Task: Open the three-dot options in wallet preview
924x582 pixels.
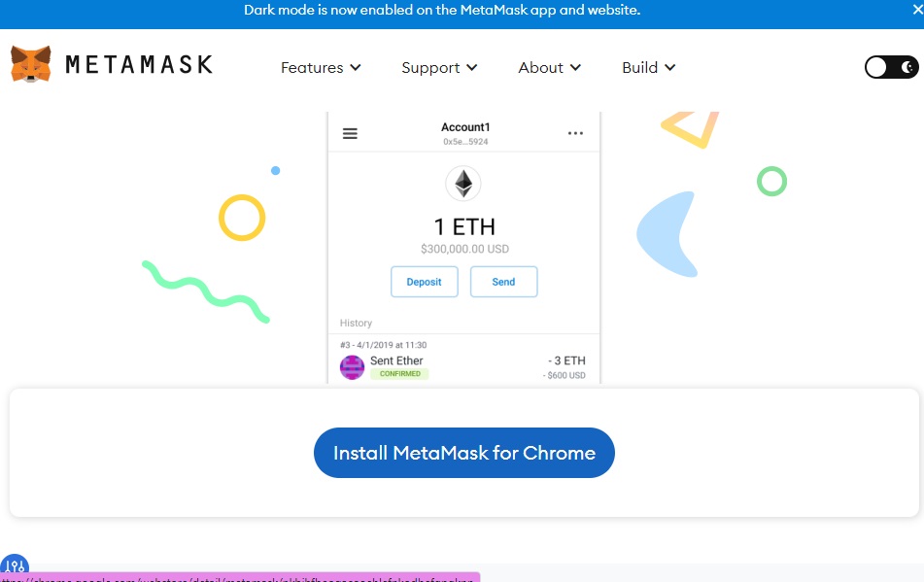Action: tap(575, 133)
